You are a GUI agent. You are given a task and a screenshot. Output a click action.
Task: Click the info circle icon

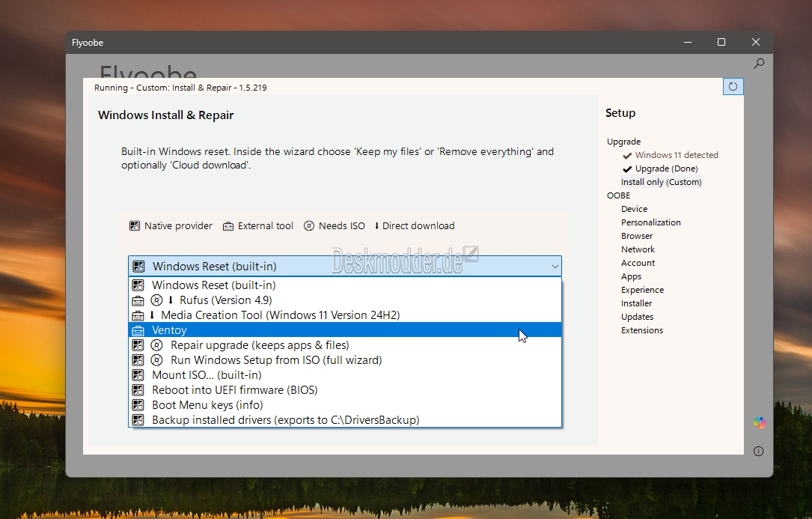[759, 451]
